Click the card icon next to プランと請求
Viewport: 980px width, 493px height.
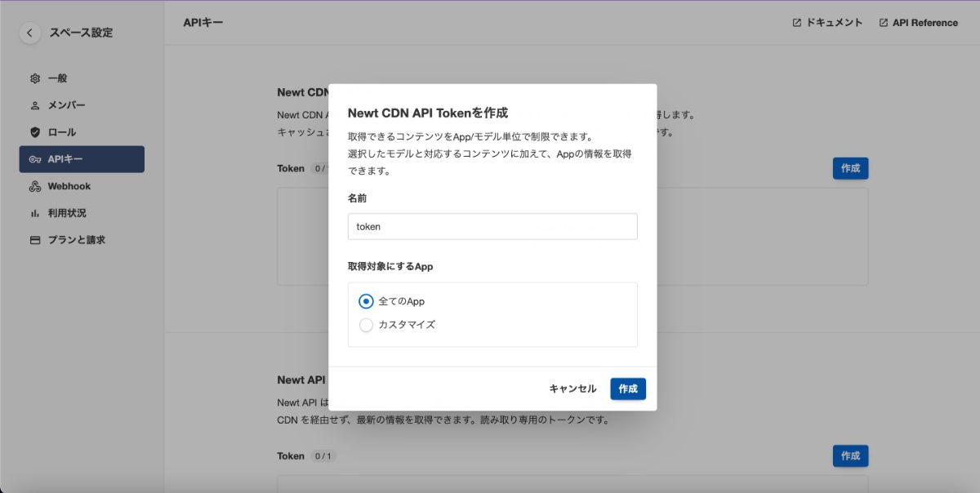35,240
